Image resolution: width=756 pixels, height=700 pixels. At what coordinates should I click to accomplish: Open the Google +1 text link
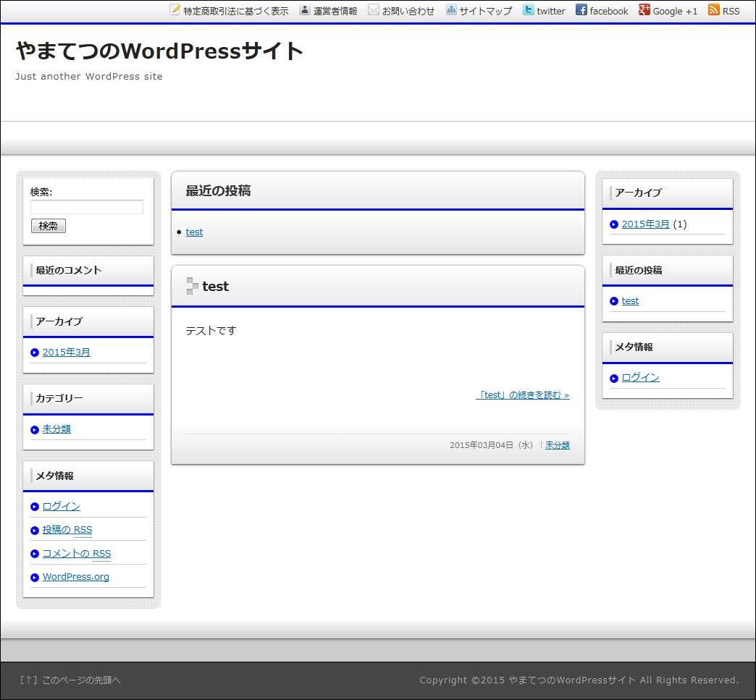click(x=675, y=11)
